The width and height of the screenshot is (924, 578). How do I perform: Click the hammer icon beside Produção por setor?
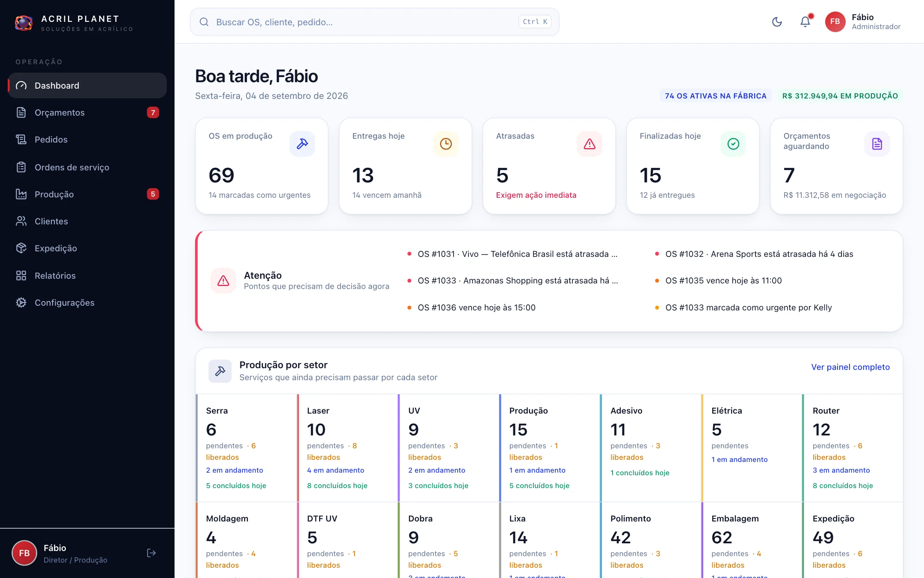pyautogui.click(x=220, y=371)
